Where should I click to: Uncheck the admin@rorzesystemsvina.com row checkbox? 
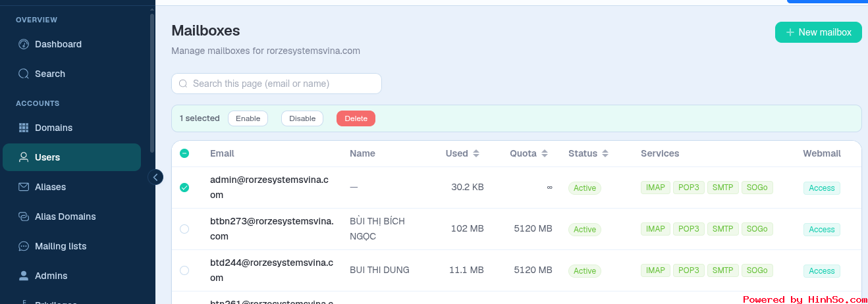pyautogui.click(x=184, y=188)
